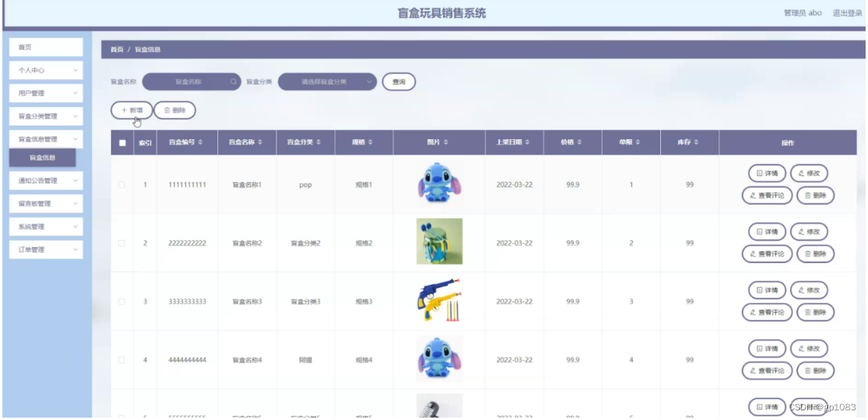Viewport: 868px width, 420px height.
Task: Click cell text '阿狸' in category column
Action: (x=305, y=360)
